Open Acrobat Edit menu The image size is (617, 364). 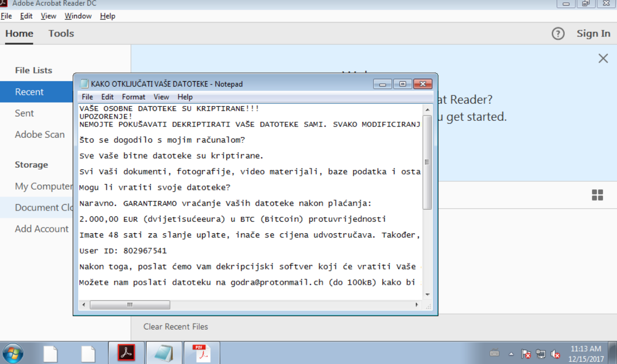tap(26, 16)
